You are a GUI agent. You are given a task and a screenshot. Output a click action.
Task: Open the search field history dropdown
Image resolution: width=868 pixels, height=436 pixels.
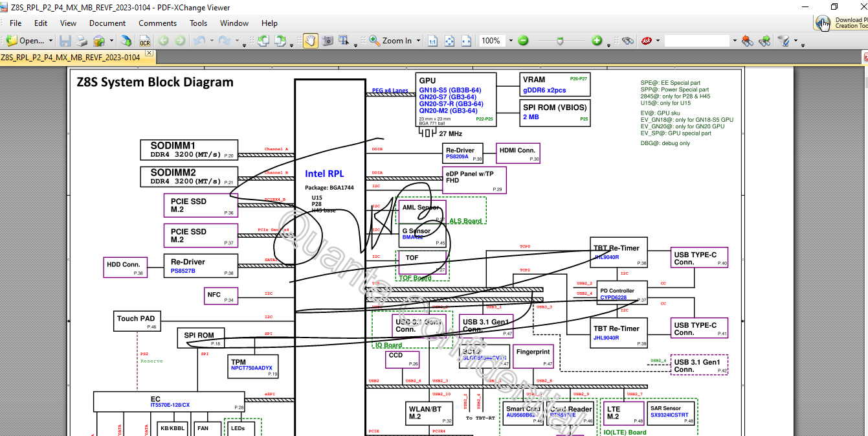(734, 41)
